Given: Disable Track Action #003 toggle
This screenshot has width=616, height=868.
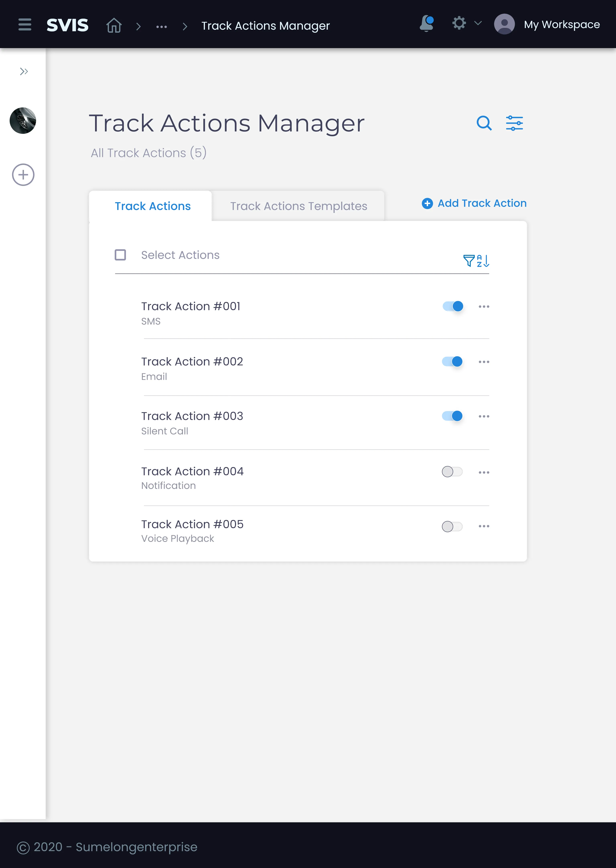Looking at the screenshot, I should coord(452,416).
